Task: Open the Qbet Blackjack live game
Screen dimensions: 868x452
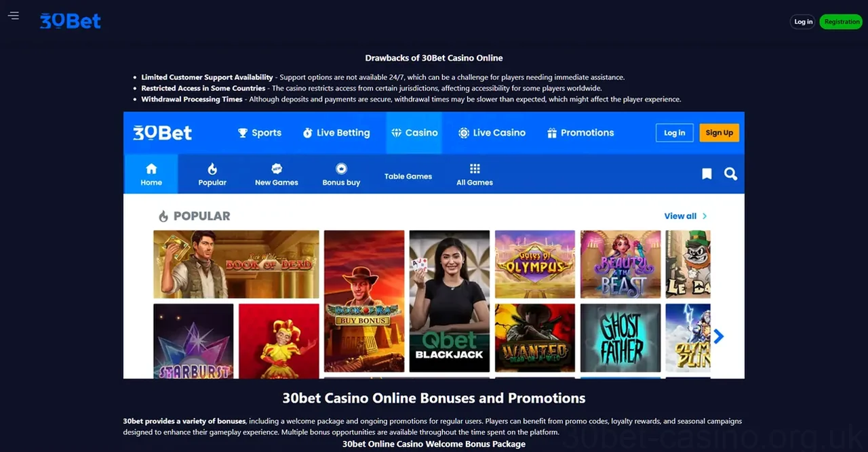Action: point(450,301)
